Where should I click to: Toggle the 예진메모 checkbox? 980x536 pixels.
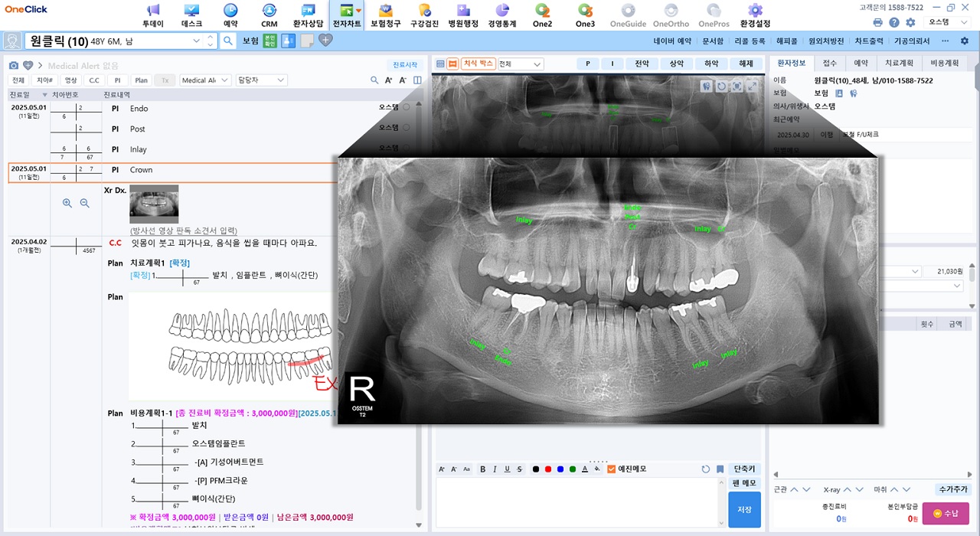pyautogui.click(x=611, y=469)
